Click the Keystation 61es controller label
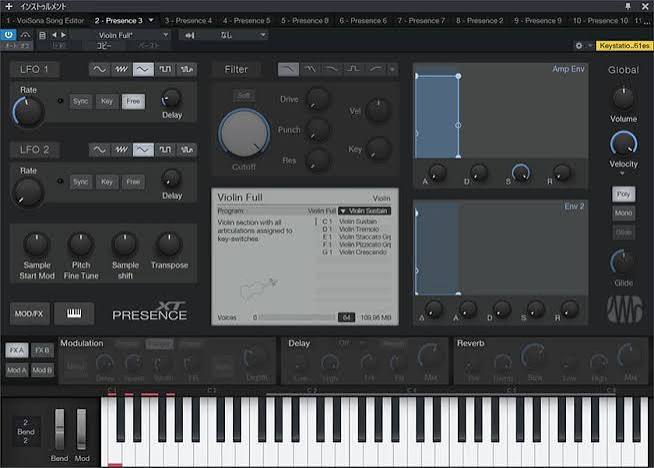Screen dimensions: 654x468 624,45
